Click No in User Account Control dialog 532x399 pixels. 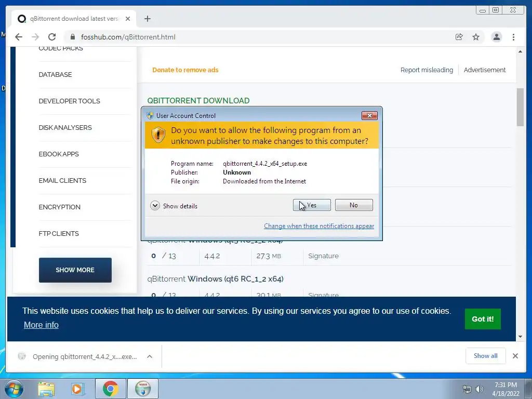point(353,205)
